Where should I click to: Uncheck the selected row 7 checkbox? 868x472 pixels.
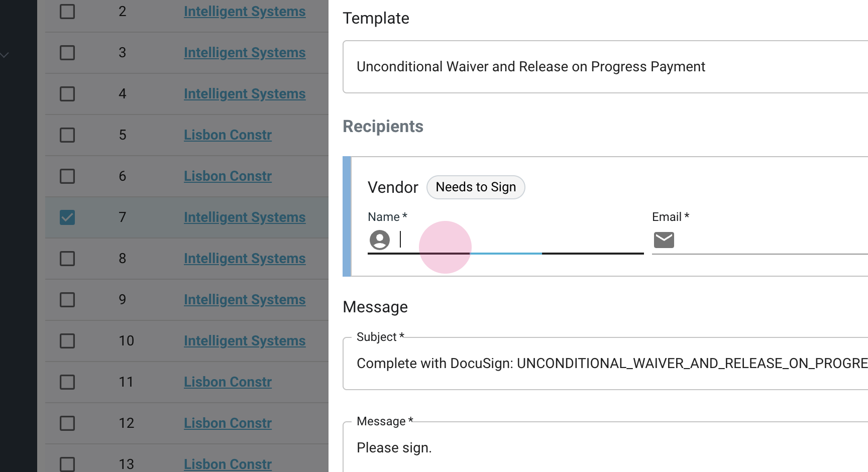tap(67, 217)
